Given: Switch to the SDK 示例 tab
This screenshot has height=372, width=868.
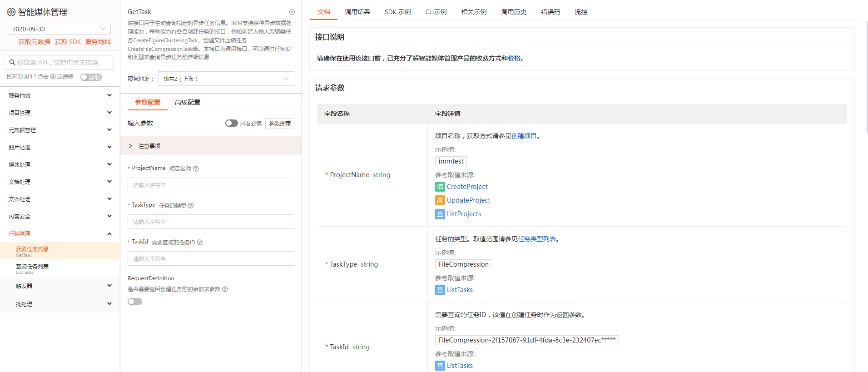Looking at the screenshot, I should pos(397,12).
